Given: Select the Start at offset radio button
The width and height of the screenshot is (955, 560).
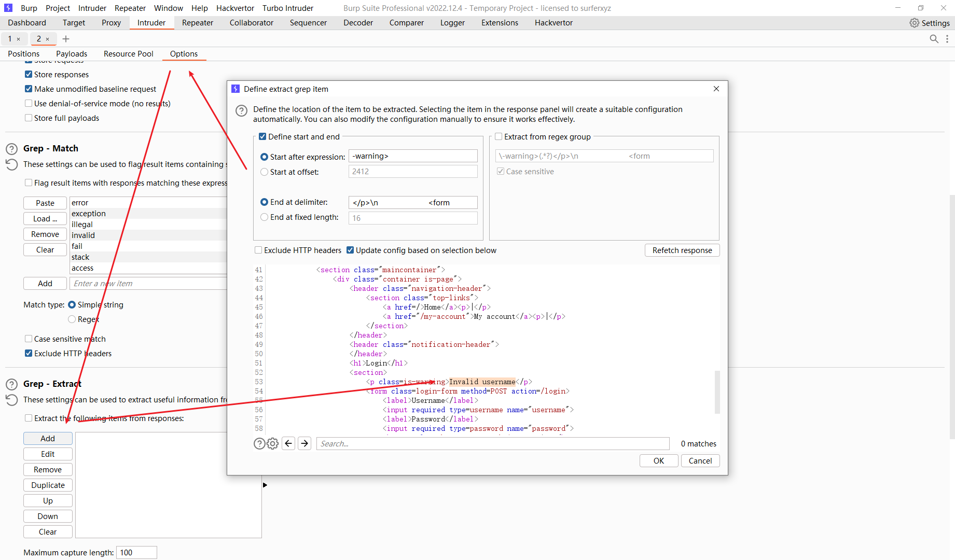Looking at the screenshot, I should [265, 172].
